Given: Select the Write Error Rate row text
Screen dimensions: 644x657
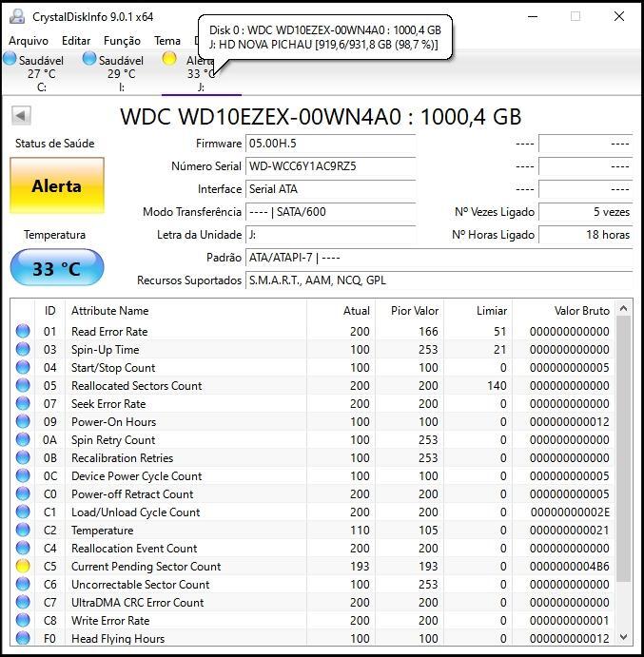Looking at the screenshot, I should click(x=110, y=621).
